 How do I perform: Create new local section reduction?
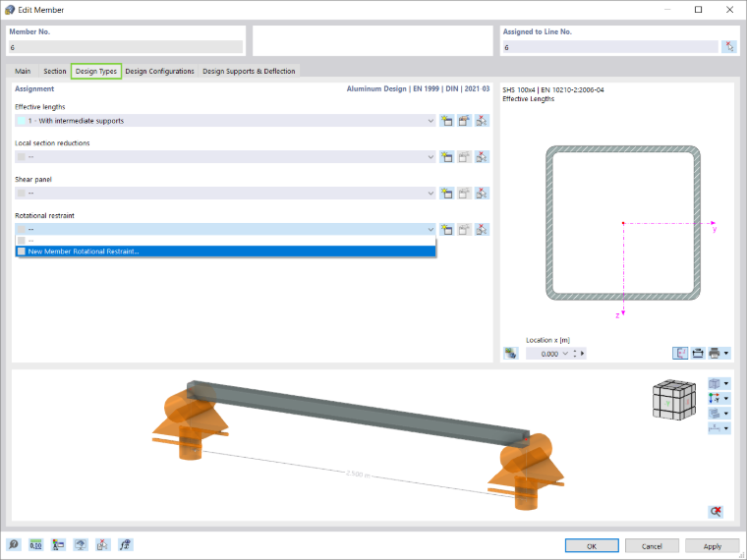click(446, 157)
